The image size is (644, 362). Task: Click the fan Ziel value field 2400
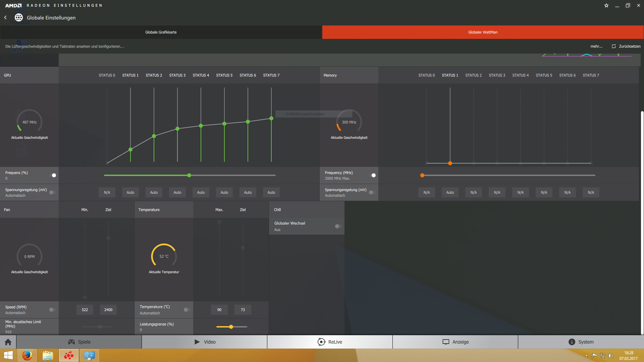(x=108, y=310)
